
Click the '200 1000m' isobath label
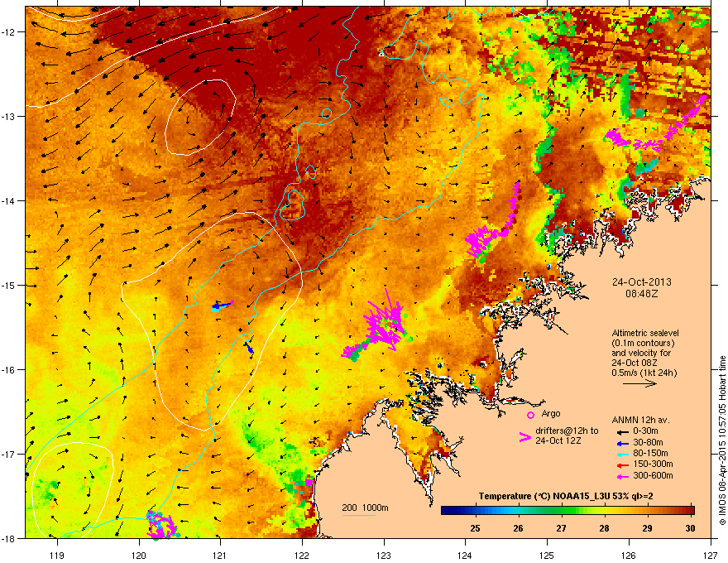coord(365,508)
